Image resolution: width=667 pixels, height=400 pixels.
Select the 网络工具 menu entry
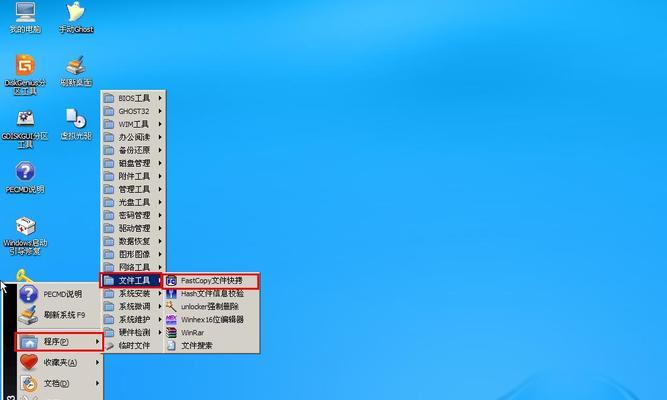tap(134, 267)
